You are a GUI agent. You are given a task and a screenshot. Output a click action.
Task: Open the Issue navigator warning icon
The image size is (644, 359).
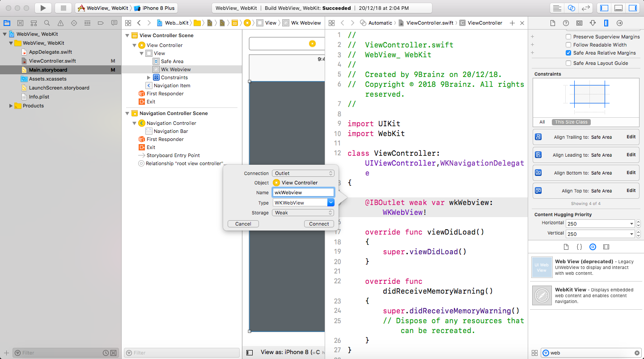tap(60, 23)
